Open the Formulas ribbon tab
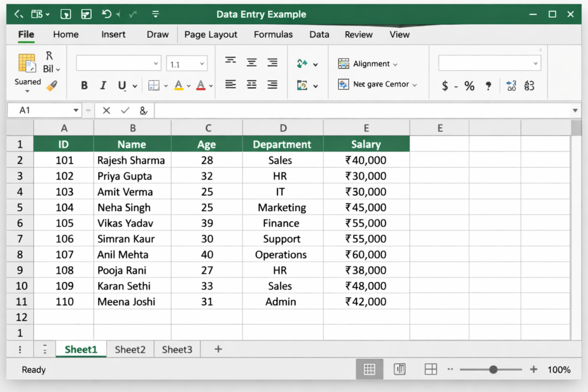Image resolution: width=588 pixels, height=392 pixels. (x=273, y=34)
